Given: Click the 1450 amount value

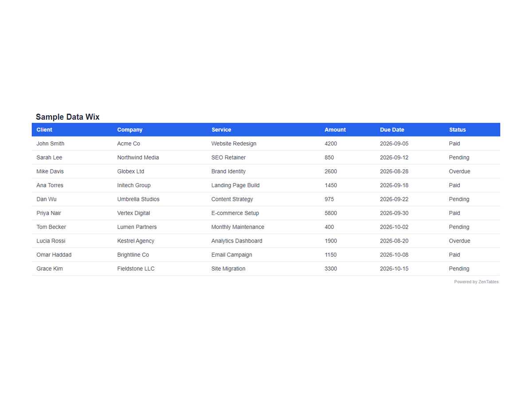Looking at the screenshot, I should 331,185.
